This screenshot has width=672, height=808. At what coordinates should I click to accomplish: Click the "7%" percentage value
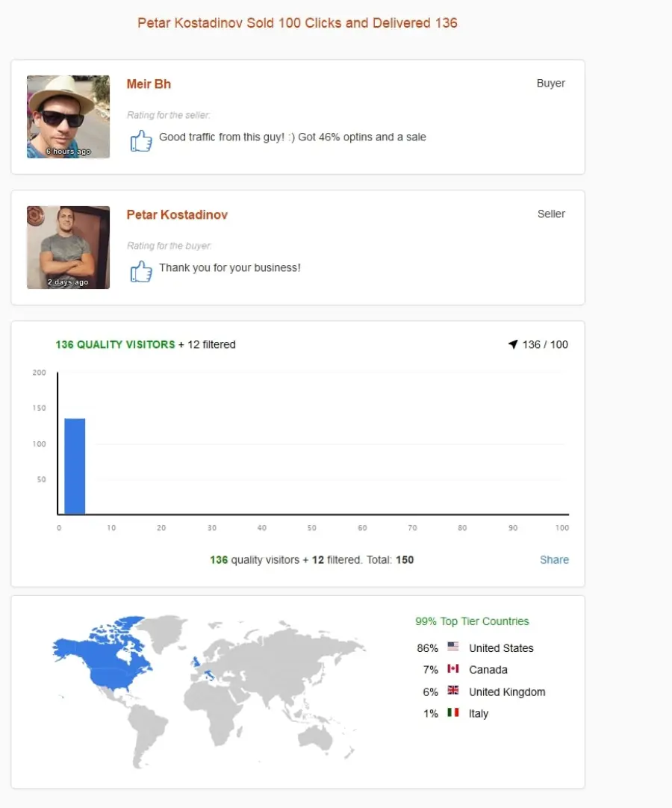tap(430, 670)
